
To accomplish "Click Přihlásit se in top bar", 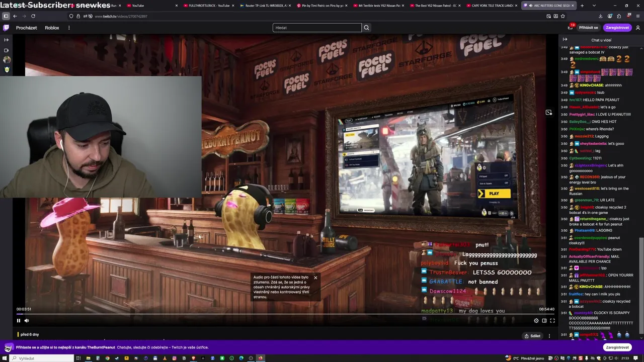I will click(589, 28).
